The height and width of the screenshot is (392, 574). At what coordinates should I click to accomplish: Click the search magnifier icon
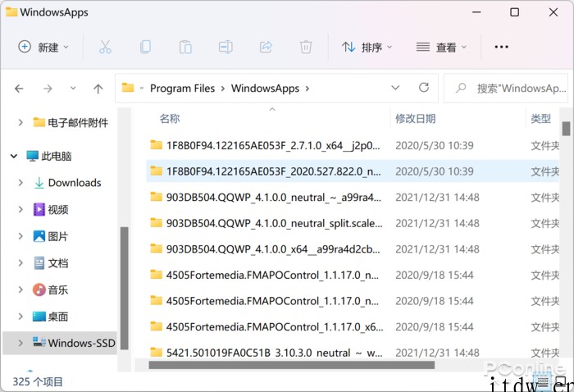click(x=461, y=88)
